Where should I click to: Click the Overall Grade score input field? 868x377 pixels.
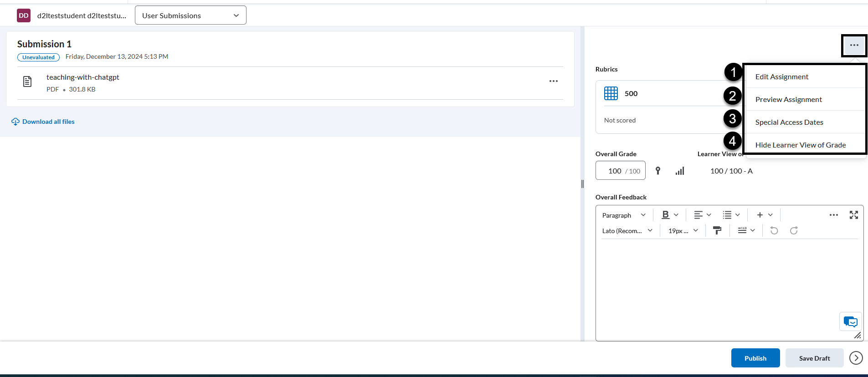(x=615, y=171)
